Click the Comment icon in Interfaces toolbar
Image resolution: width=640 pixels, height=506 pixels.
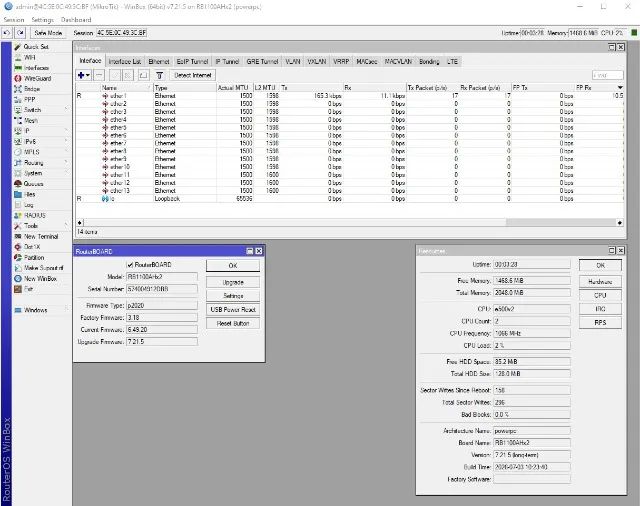click(143, 75)
